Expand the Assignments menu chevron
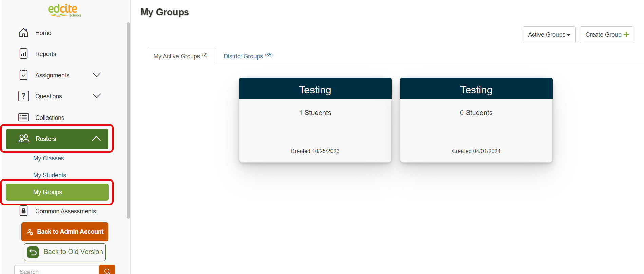This screenshot has height=274, width=644. 97,75
